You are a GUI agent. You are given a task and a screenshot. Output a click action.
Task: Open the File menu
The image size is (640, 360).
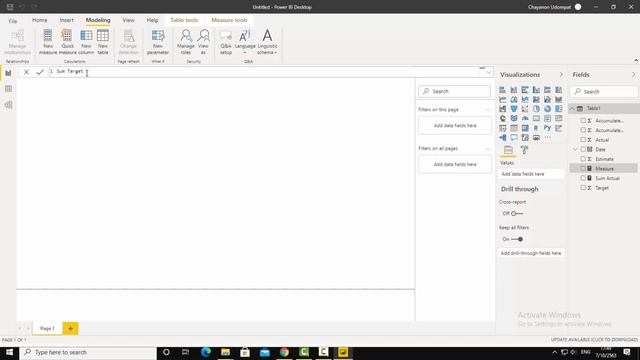pos(13,20)
